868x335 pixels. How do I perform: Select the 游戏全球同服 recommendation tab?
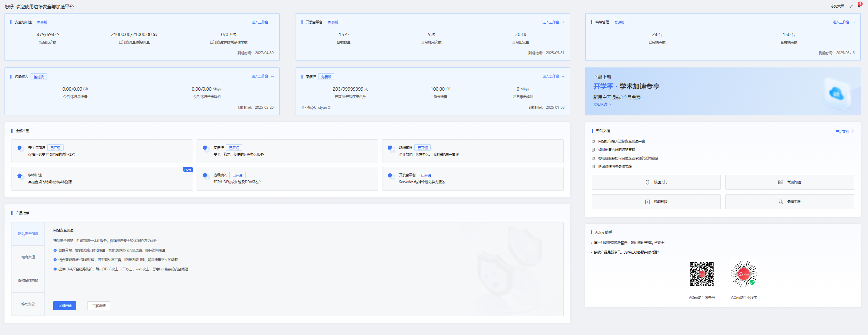tap(28, 280)
